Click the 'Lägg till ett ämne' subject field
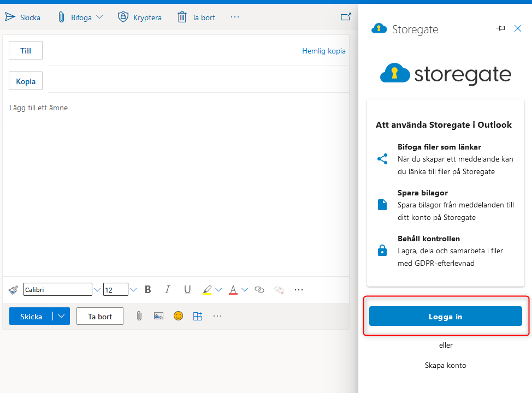This screenshot has width=532, height=393. click(x=176, y=108)
